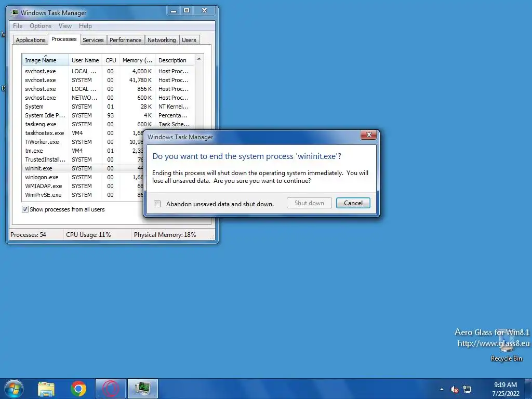The width and height of the screenshot is (532, 399).
Task: Open the View menu
Action: pos(65,26)
